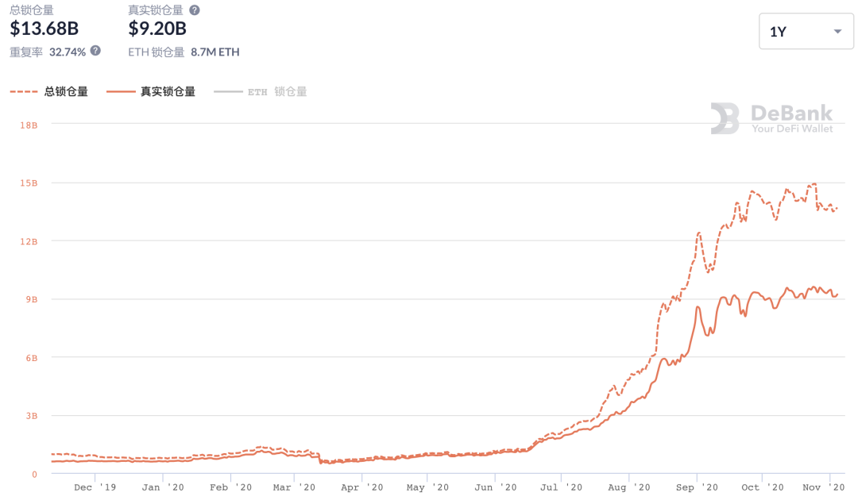The height and width of the screenshot is (504, 858).
Task: Click help icon next to 重复率 32.74%
Action: (95, 51)
